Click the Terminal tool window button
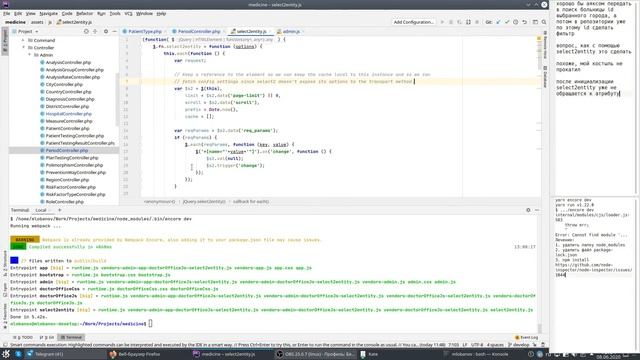This screenshot has width=640, height=360. pyautogui.click(x=71, y=338)
